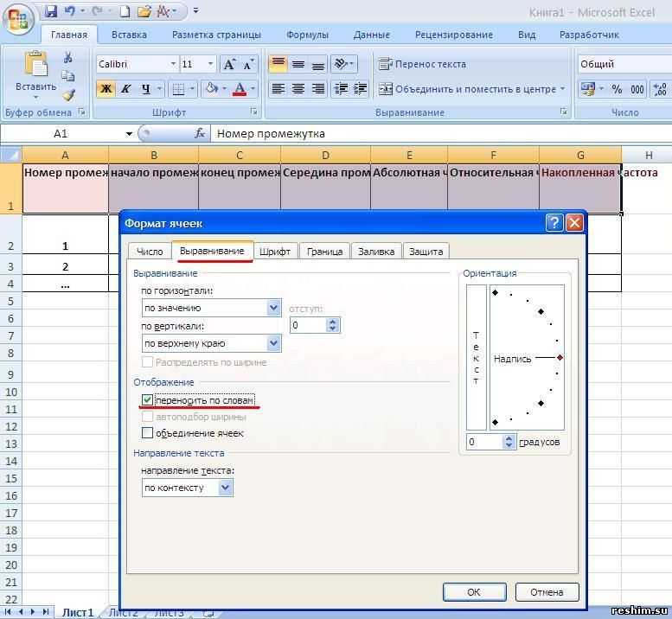Screen dimensions: 672x619
Task: Cancel dialog with Отмена button
Action: coord(547,592)
